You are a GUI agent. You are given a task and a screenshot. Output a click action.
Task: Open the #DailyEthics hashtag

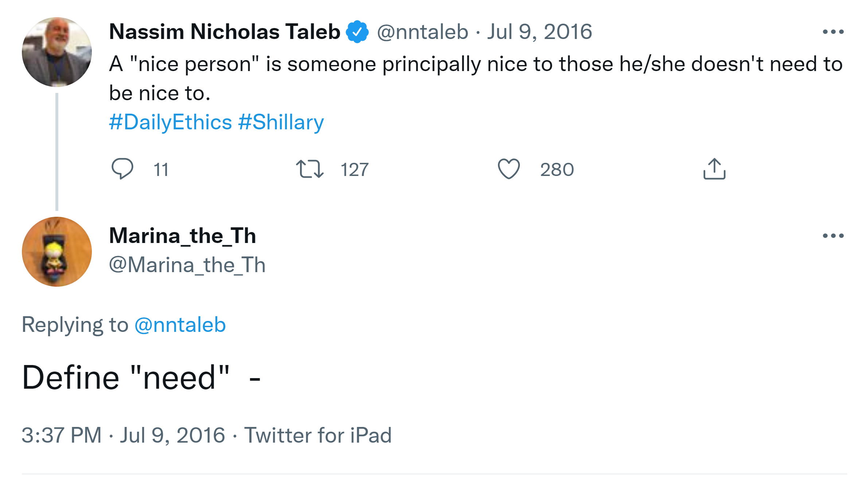pos(171,122)
